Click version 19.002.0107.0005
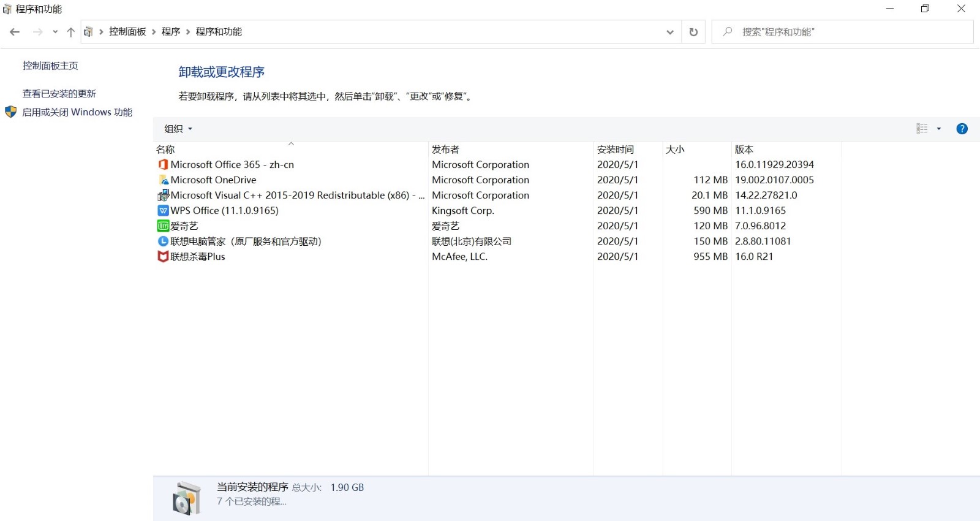Viewport: 980px width, 521px height. [x=774, y=180]
